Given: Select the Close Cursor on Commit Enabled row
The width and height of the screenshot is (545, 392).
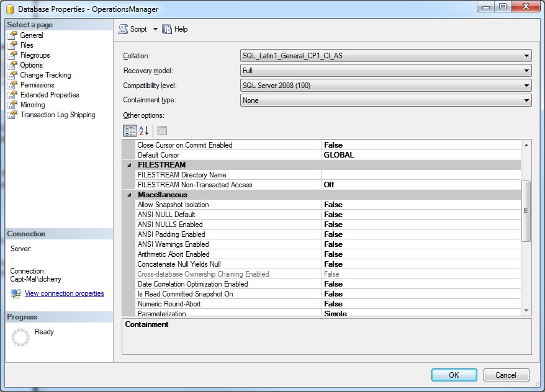Looking at the screenshot, I should pyautogui.click(x=328, y=145).
